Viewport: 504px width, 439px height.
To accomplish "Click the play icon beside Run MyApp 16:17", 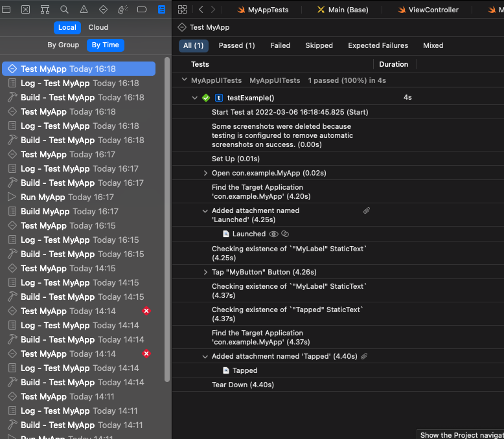I will (12, 197).
